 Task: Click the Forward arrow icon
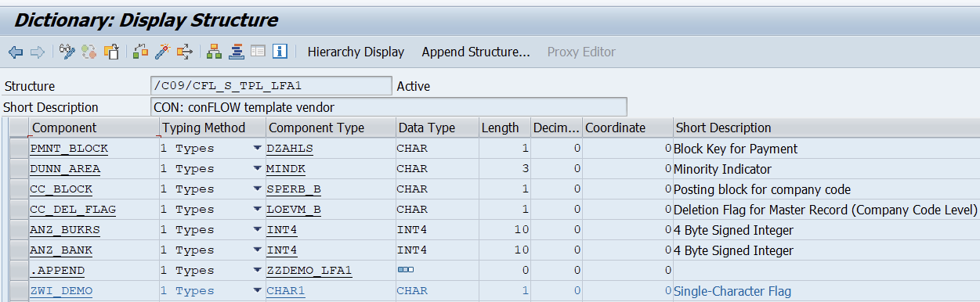coord(37,52)
